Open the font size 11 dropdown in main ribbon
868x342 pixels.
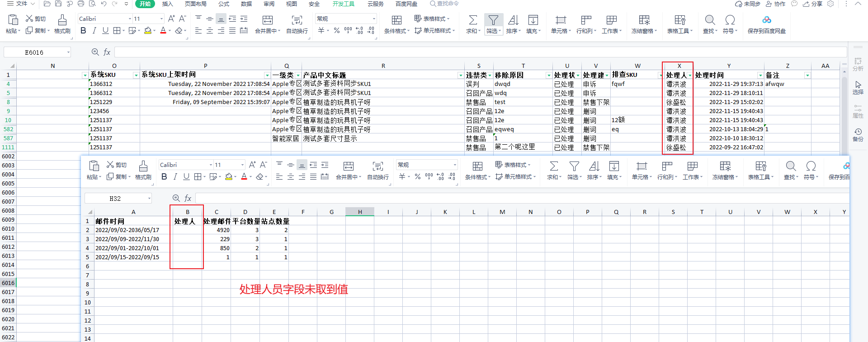click(161, 19)
